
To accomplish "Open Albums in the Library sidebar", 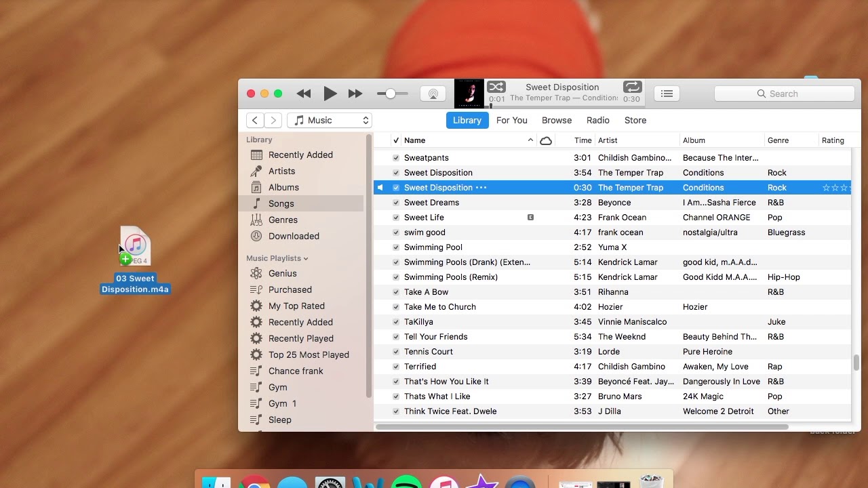I will [283, 187].
